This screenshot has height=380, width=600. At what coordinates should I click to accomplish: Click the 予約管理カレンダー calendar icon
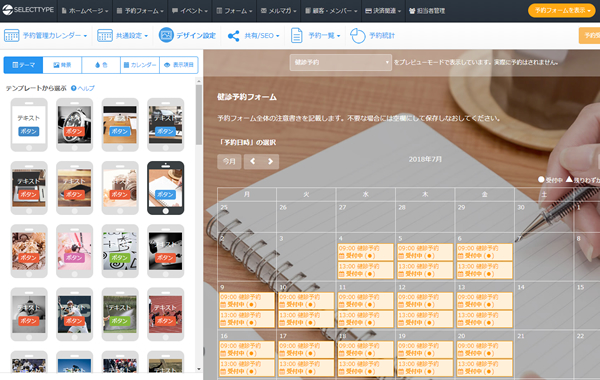(x=11, y=35)
